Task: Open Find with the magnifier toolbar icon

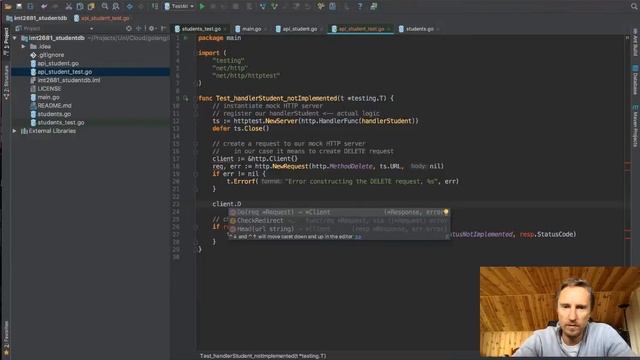Action: coord(105,7)
